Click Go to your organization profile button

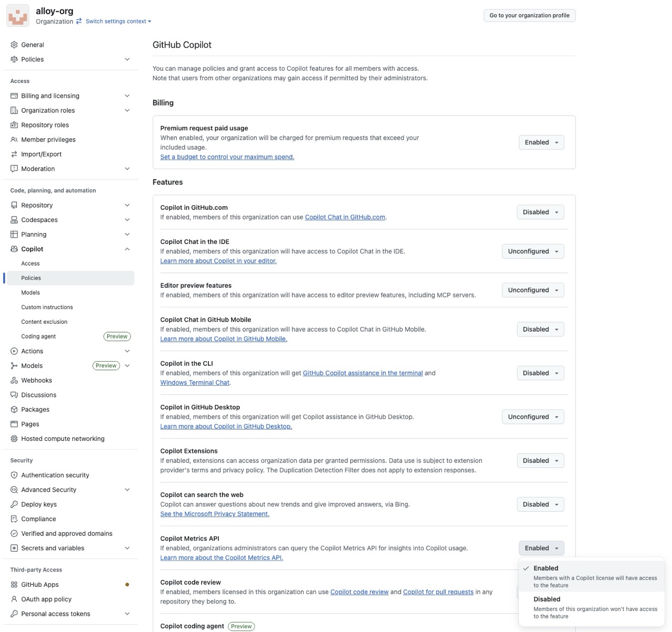click(529, 15)
